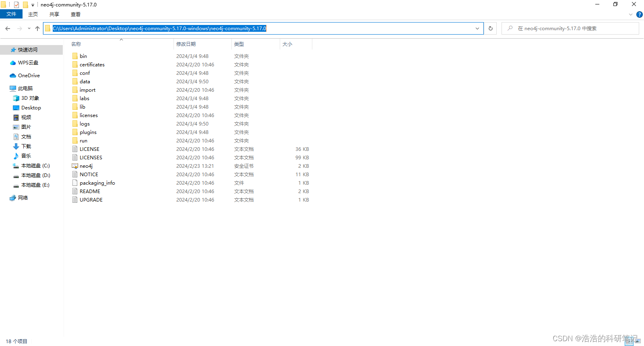The width and height of the screenshot is (644, 346).
Task: Click the new folder quick access icon
Action: [x=25, y=5]
